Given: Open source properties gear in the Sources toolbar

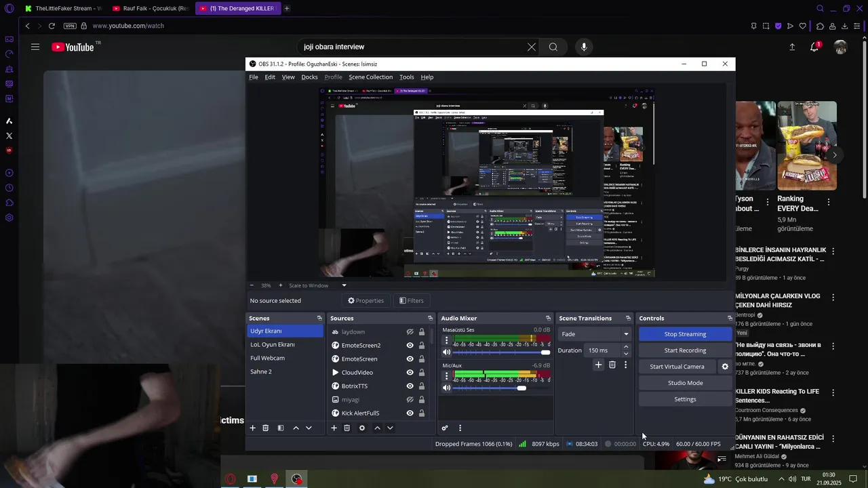Looking at the screenshot, I should point(362,428).
